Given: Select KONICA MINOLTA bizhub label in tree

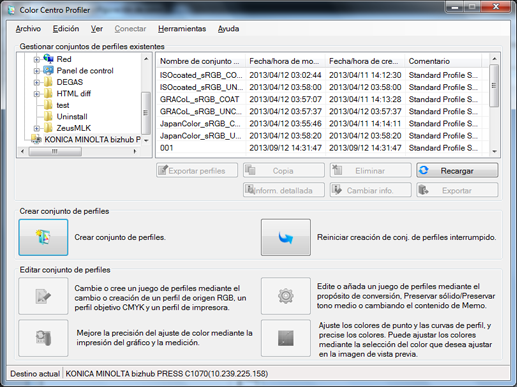Looking at the screenshot, I should [x=92, y=139].
